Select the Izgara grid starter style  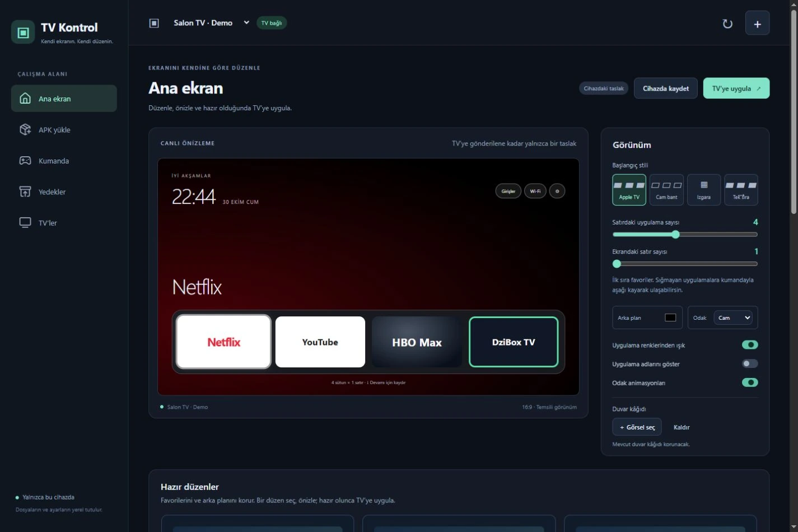704,190
